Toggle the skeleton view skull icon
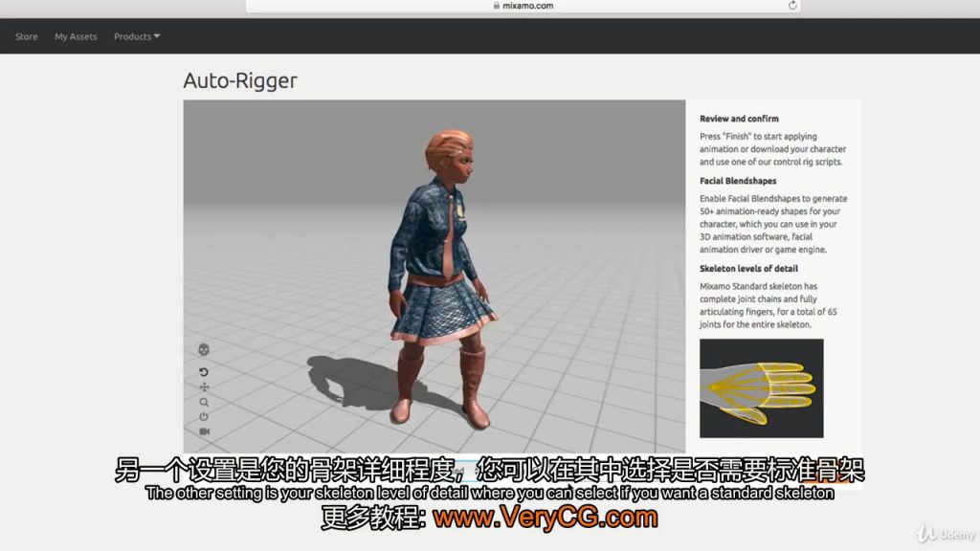The image size is (980, 551). pyautogui.click(x=204, y=350)
